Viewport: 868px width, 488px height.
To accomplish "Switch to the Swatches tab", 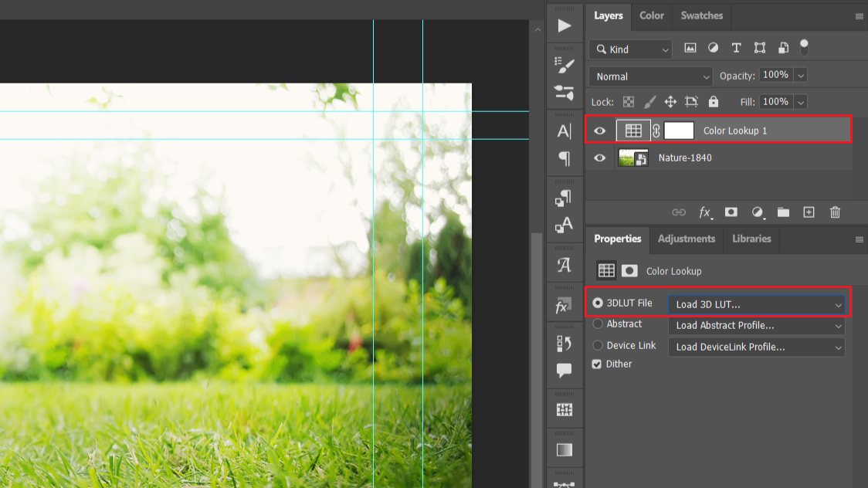I will 701,15.
